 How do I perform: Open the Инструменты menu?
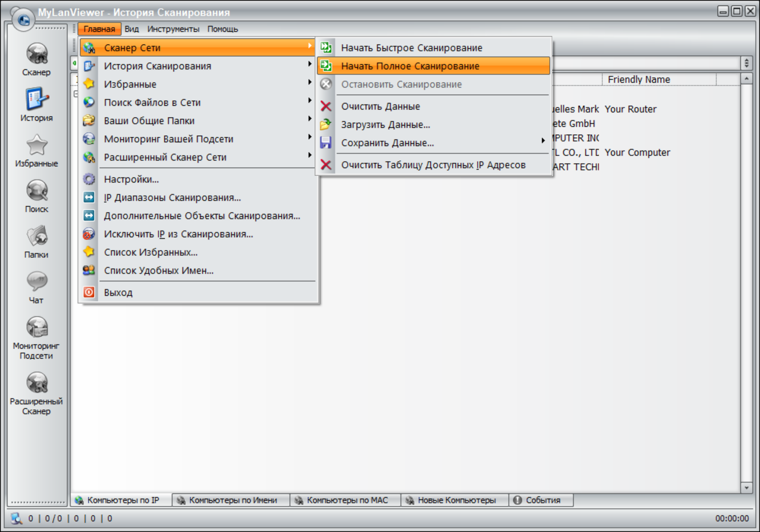pyautogui.click(x=173, y=29)
